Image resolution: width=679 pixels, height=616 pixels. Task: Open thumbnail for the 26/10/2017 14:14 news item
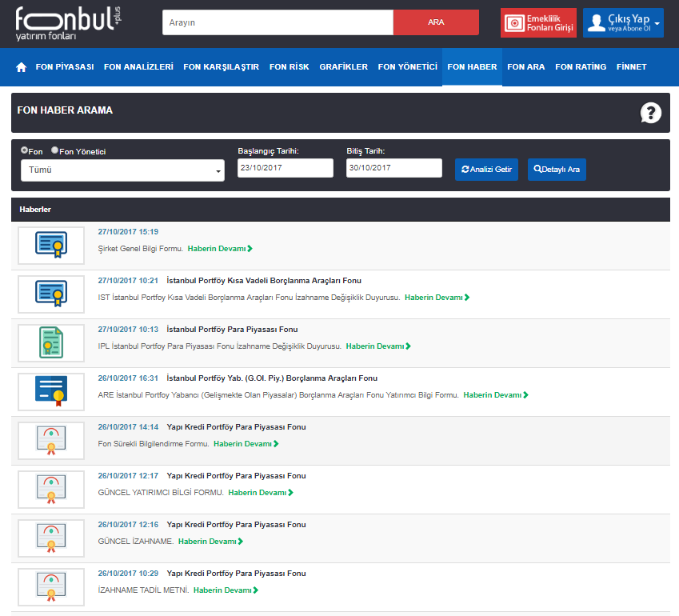point(51,441)
